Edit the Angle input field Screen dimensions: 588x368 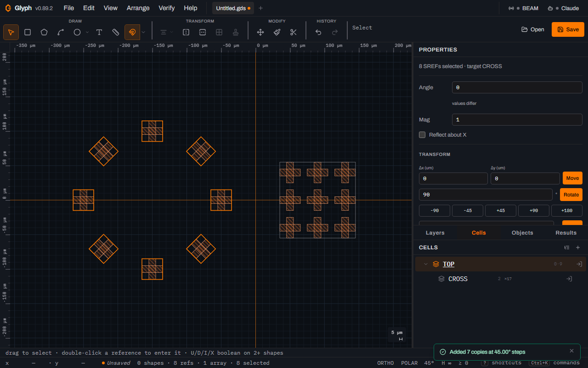(517, 87)
